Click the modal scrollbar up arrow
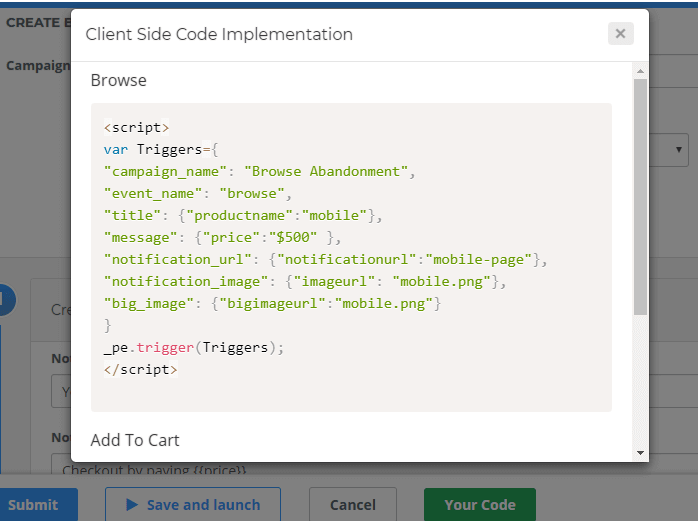The width and height of the screenshot is (698, 522). (x=640, y=71)
